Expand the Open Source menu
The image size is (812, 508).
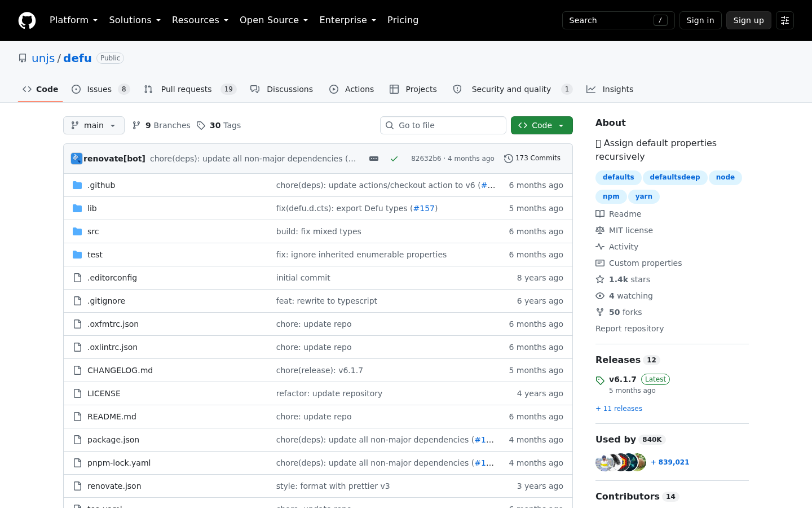[x=274, y=20]
